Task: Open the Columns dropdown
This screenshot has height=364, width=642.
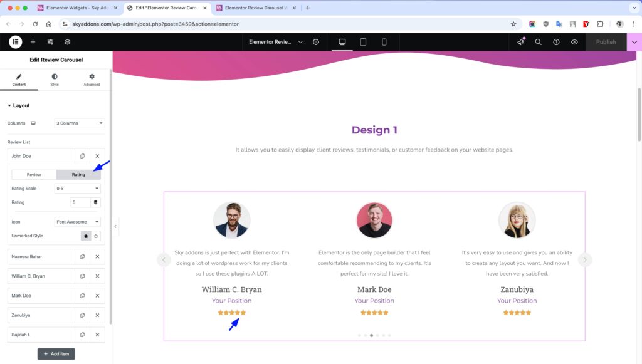Action: pos(80,123)
